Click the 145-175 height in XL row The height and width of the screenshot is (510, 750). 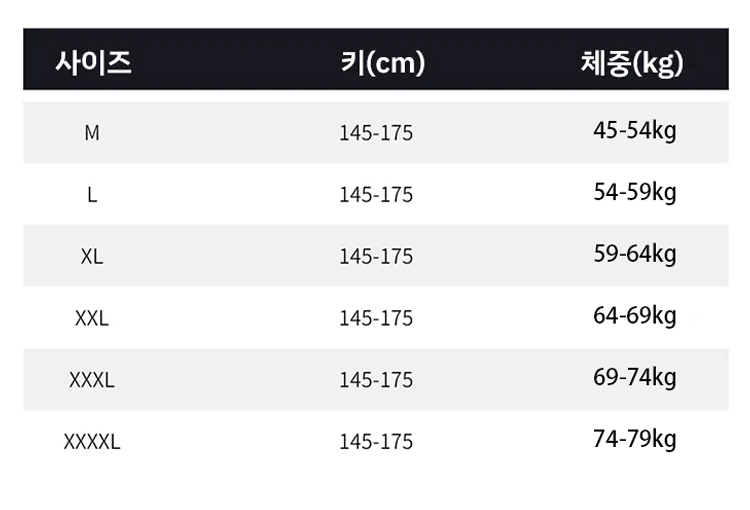pos(376,257)
